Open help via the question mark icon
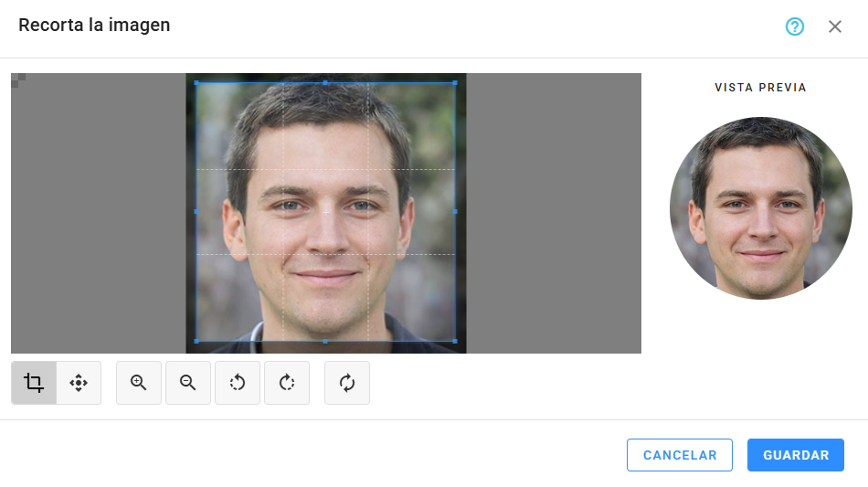 [x=795, y=26]
